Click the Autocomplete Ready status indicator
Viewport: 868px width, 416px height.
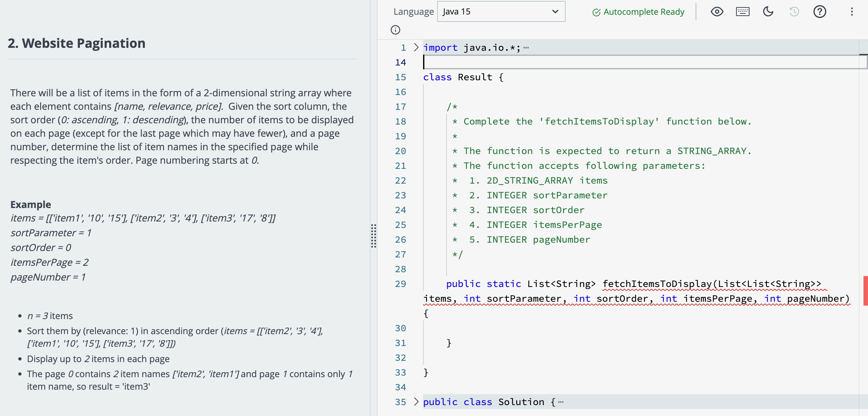pos(638,12)
